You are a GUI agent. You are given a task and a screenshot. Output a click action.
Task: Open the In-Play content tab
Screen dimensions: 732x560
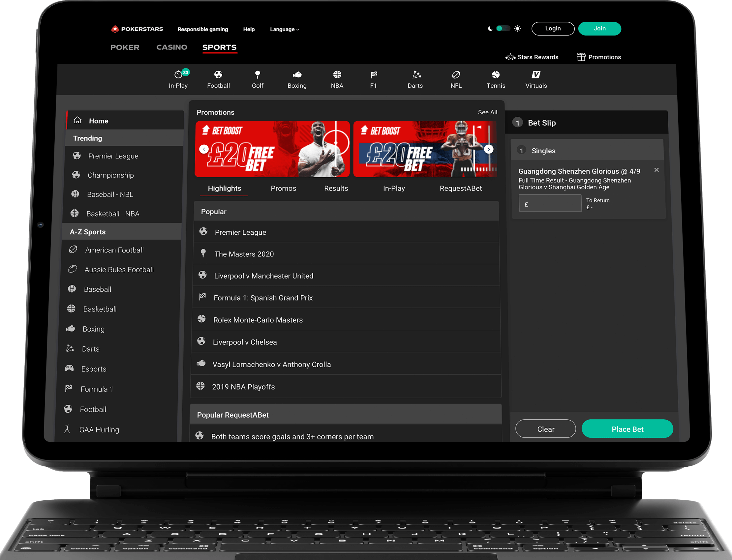click(394, 188)
